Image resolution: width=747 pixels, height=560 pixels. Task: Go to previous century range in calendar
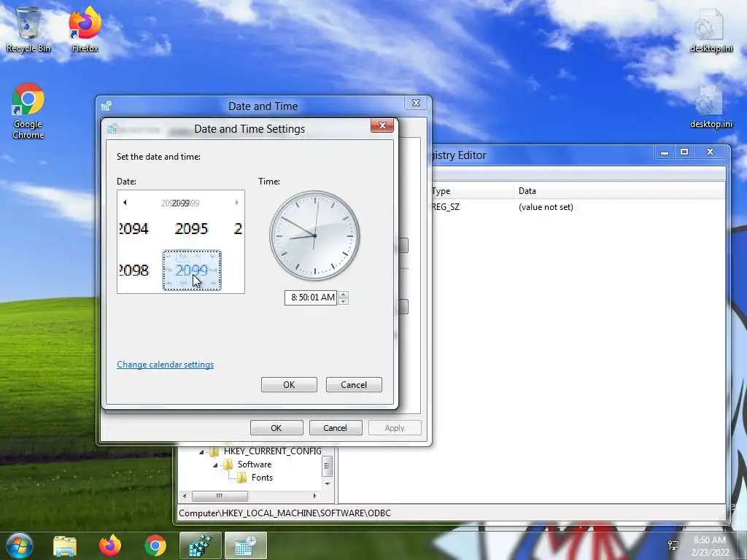click(x=125, y=203)
